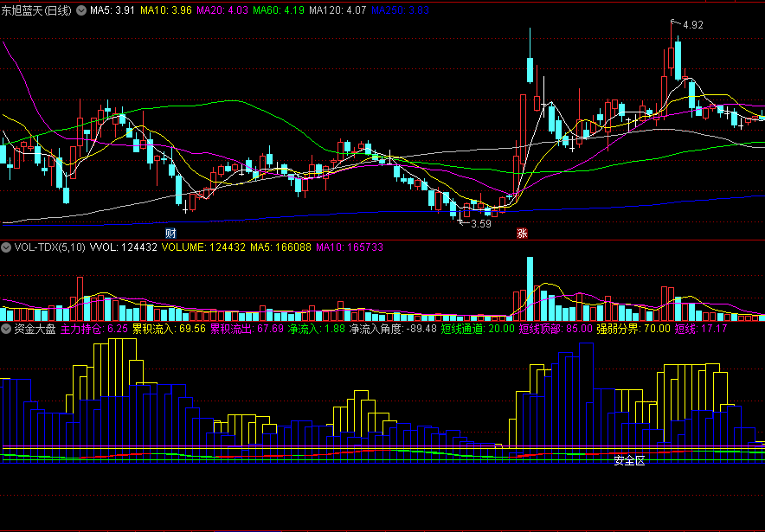
Task: Click the 短线通道: 20.00 value
Action: tap(478, 329)
